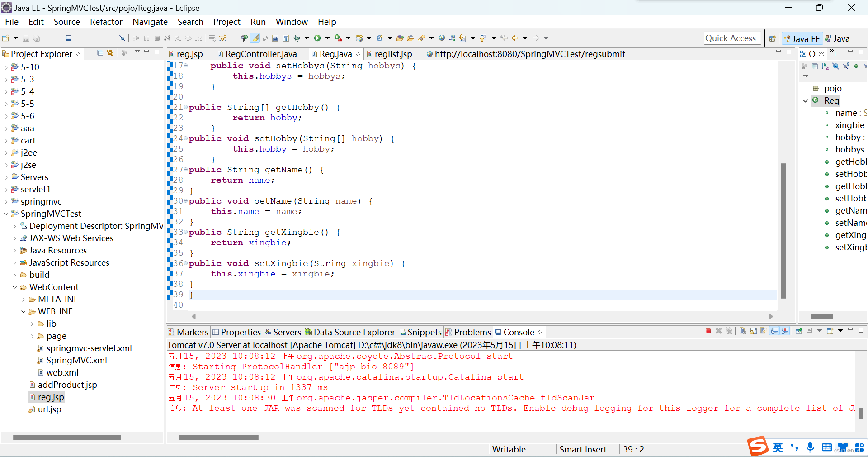Switch to the Problems tab

[468, 332]
